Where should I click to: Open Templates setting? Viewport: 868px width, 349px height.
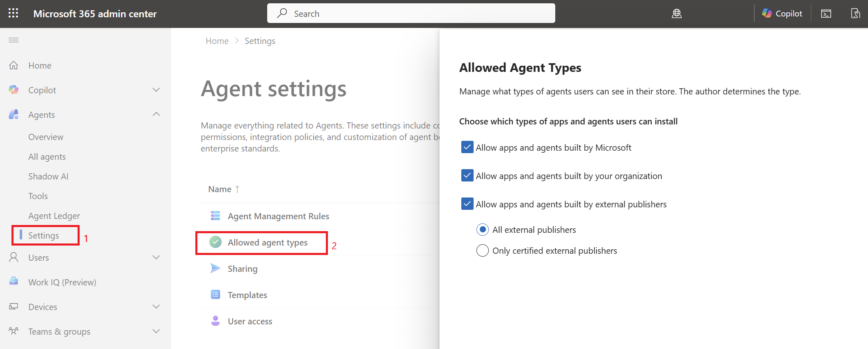click(247, 295)
